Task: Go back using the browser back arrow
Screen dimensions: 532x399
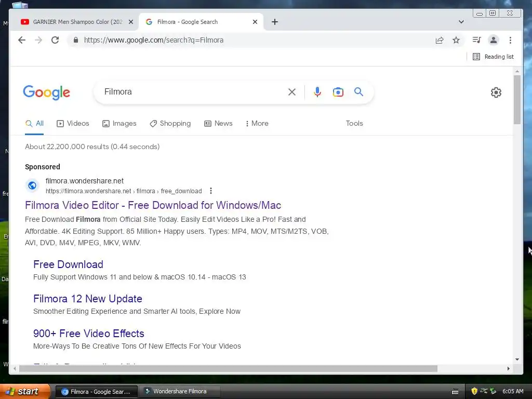Action: (x=22, y=40)
